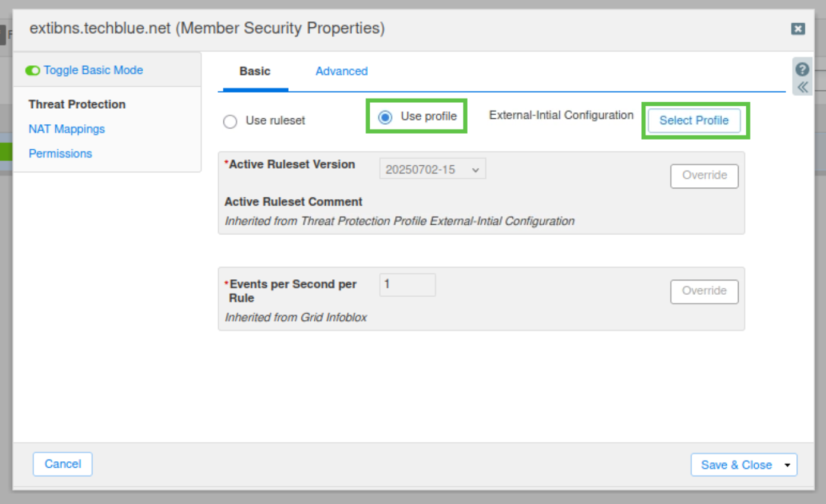This screenshot has height=504, width=826.
Task: Select the Use ruleset radio button
Action: tap(230, 121)
